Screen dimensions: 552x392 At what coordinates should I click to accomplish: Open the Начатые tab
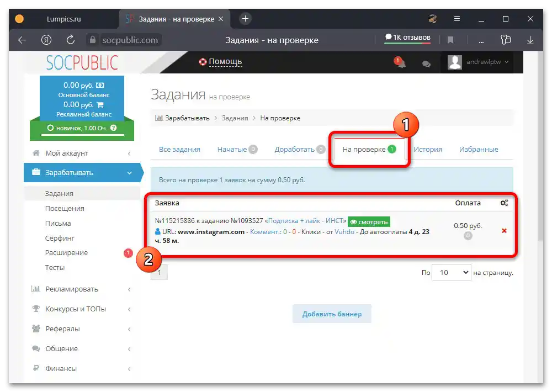point(237,149)
